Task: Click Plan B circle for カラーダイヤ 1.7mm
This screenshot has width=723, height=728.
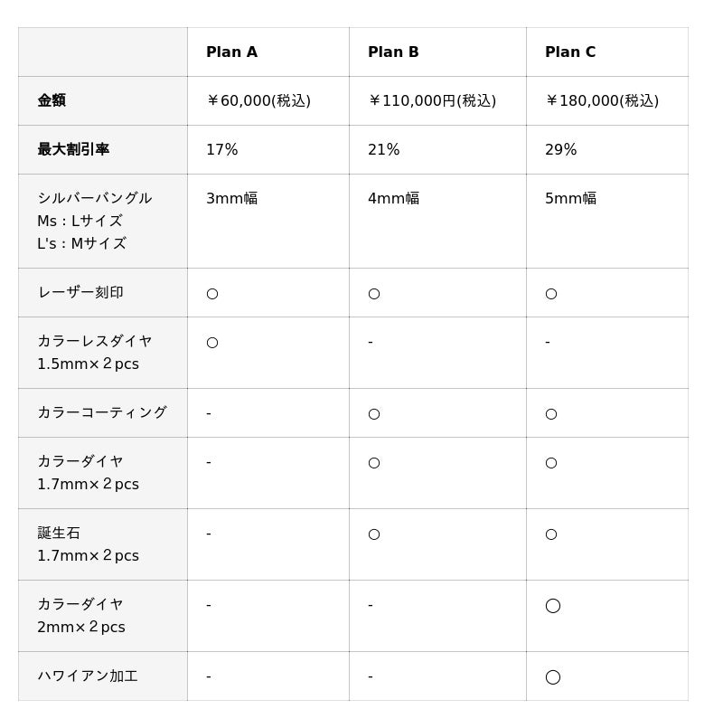Action: tap(374, 462)
